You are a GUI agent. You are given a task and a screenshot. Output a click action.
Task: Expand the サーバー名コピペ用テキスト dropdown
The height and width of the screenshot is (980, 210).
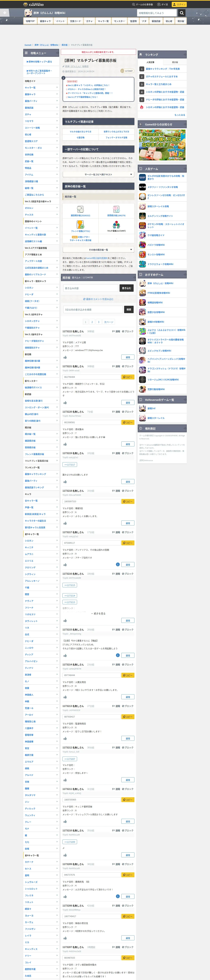pyautogui.click(x=98, y=175)
